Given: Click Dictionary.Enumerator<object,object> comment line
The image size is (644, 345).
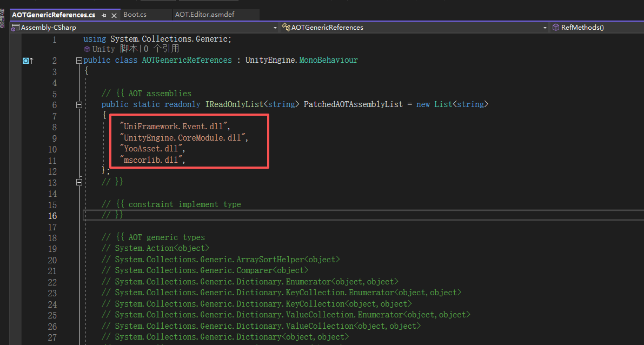Looking at the screenshot, I should coord(250,282).
